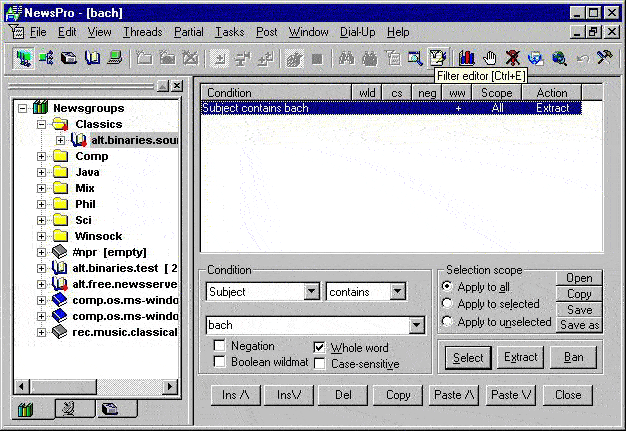
Task: Open the bach value dropdown arrow
Action: [x=416, y=325]
